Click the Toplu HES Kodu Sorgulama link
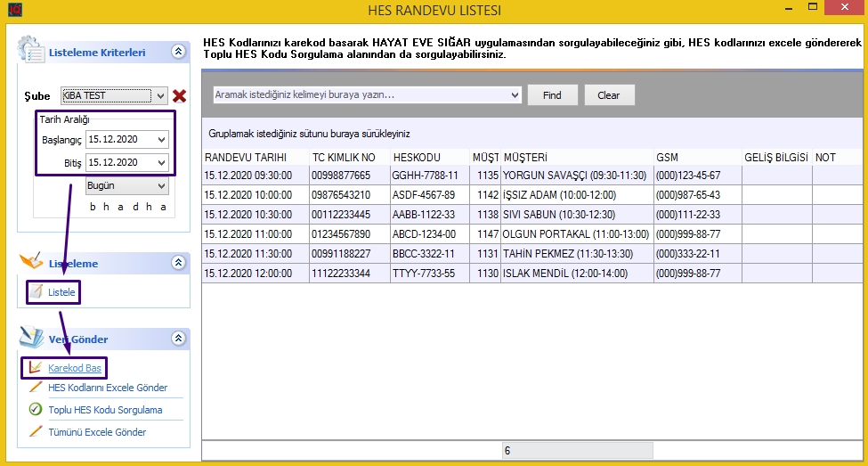Screen dimensions: 868x466 click(105, 410)
